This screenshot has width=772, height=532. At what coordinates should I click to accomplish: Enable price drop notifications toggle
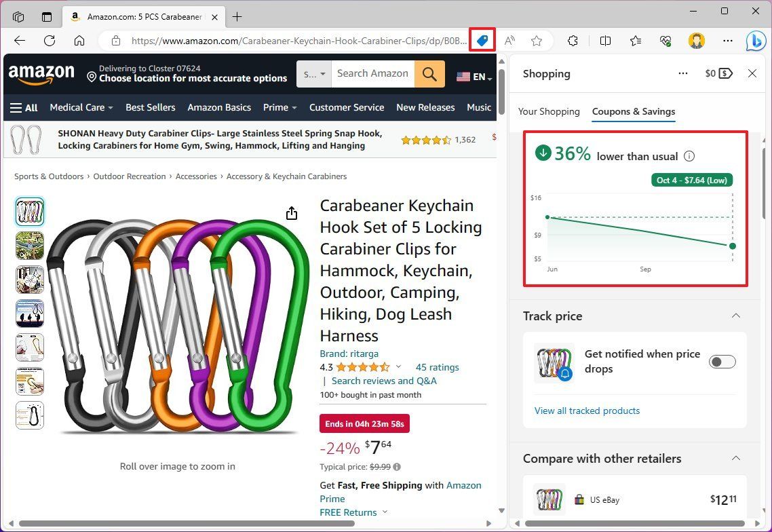722,362
